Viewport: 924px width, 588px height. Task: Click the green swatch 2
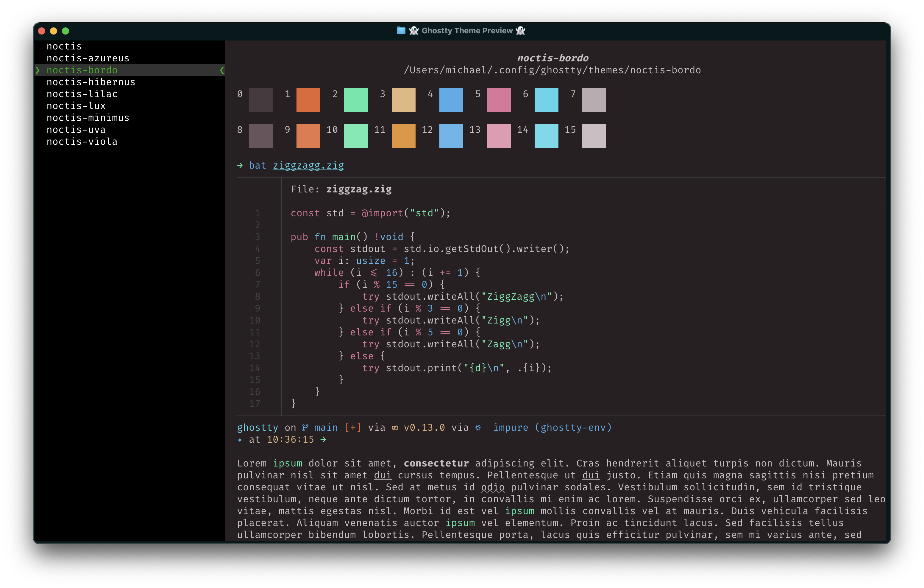[356, 100]
